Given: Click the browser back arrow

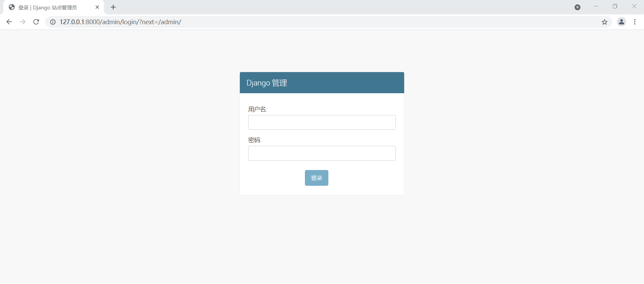Looking at the screenshot, I should pyautogui.click(x=9, y=22).
